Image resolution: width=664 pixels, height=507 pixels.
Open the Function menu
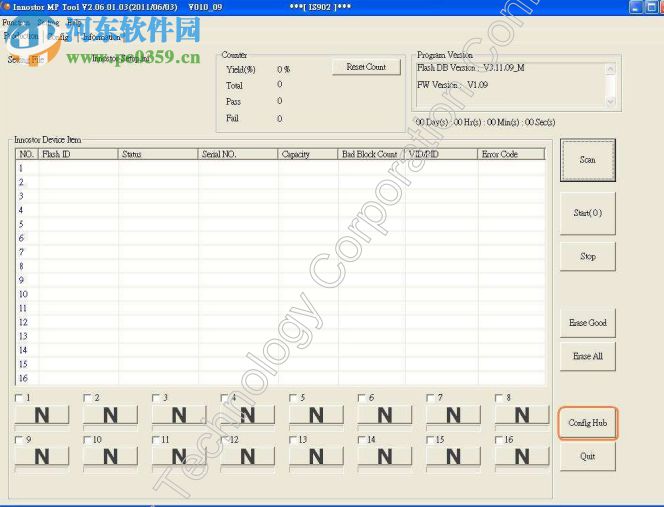tap(16, 22)
